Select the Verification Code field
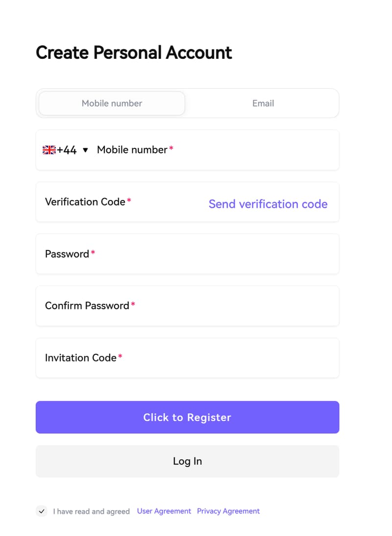The width and height of the screenshot is (392, 536). [122, 202]
